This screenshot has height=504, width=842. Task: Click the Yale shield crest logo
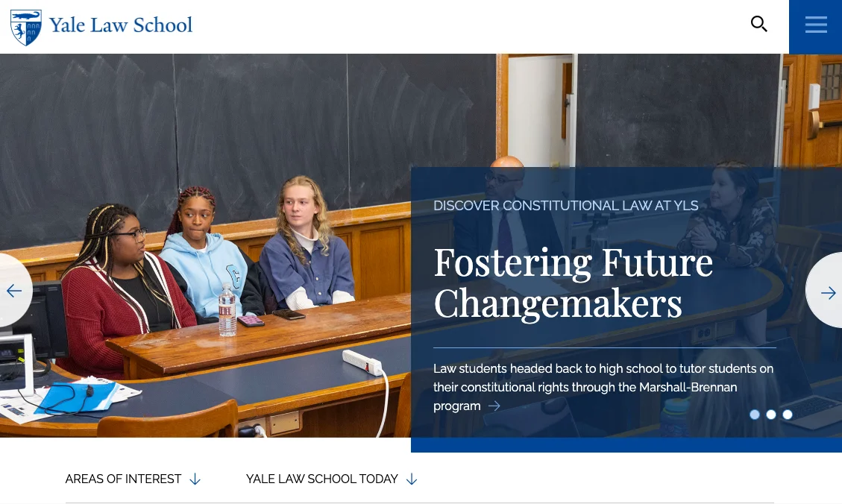[26, 28]
